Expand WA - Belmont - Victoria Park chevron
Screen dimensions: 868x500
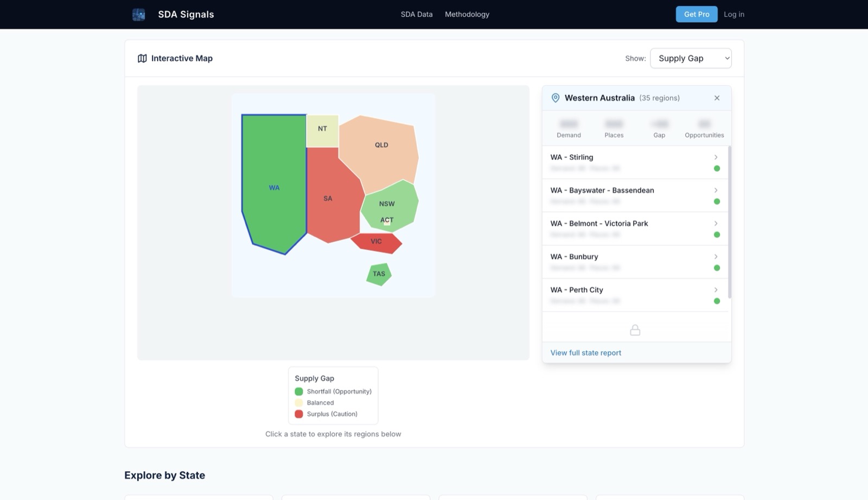click(716, 224)
